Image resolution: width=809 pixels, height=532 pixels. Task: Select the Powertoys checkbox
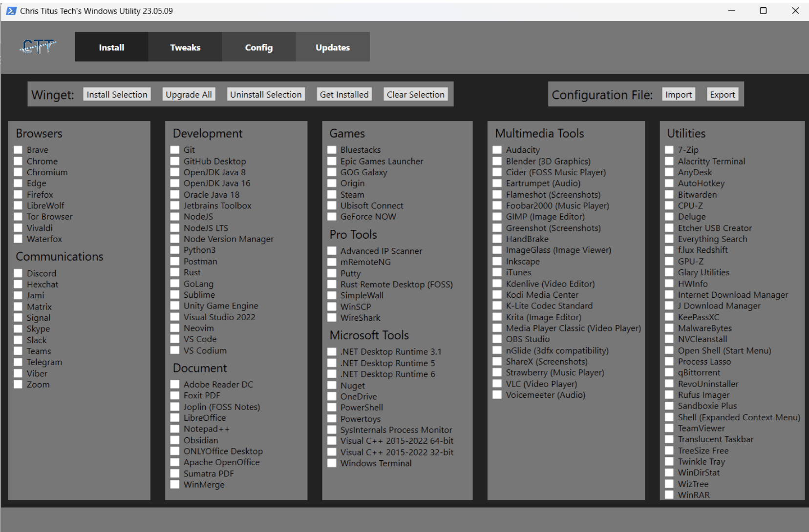pos(332,419)
